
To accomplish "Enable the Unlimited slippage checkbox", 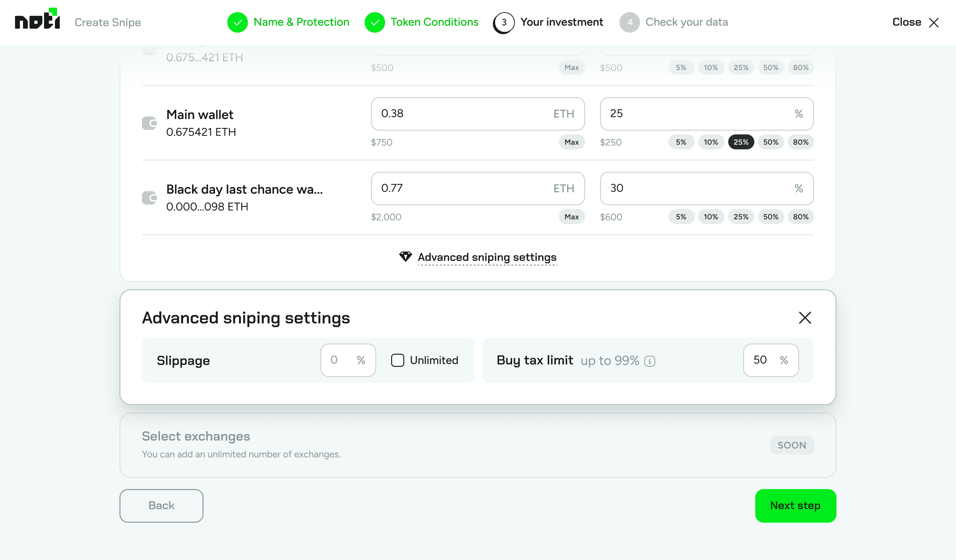I will (398, 360).
